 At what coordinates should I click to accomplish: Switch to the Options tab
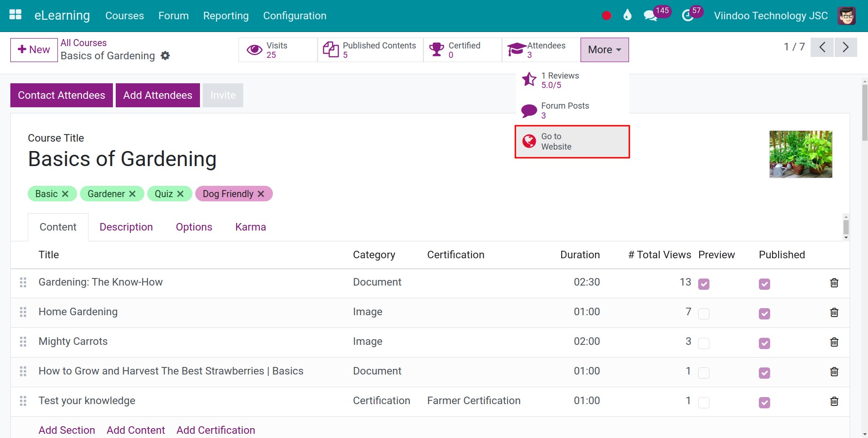194,227
